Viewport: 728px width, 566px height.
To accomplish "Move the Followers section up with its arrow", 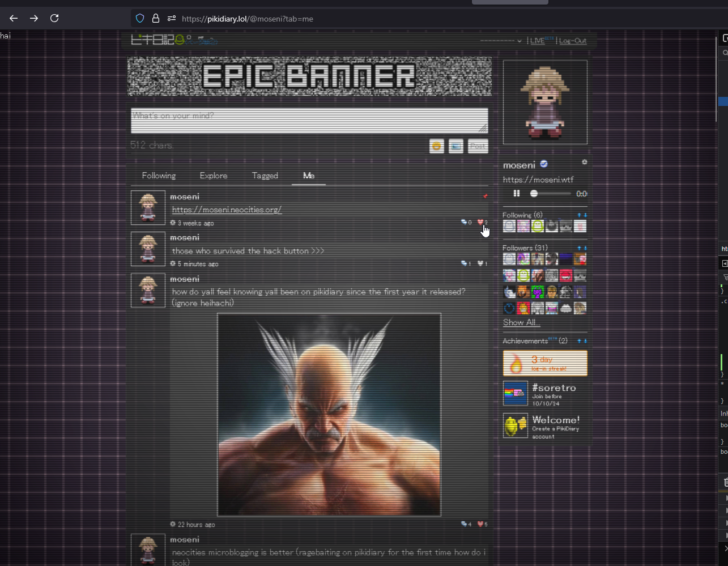I will [579, 248].
